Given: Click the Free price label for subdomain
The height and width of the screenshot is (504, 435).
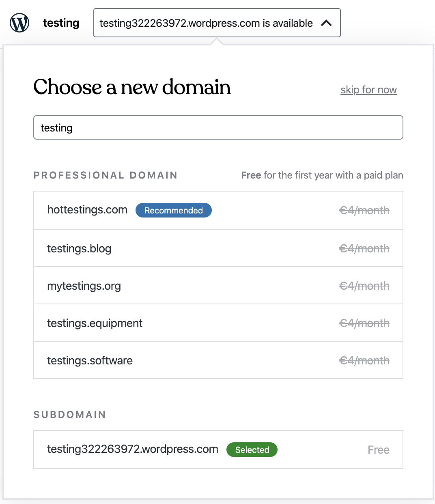Looking at the screenshot, I should [x=379, y=450].
